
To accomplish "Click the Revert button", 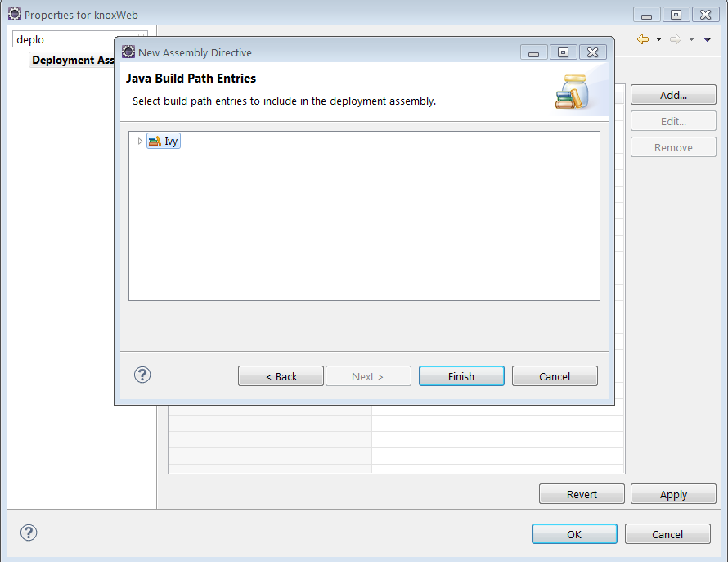I will [x=582, y=494].
